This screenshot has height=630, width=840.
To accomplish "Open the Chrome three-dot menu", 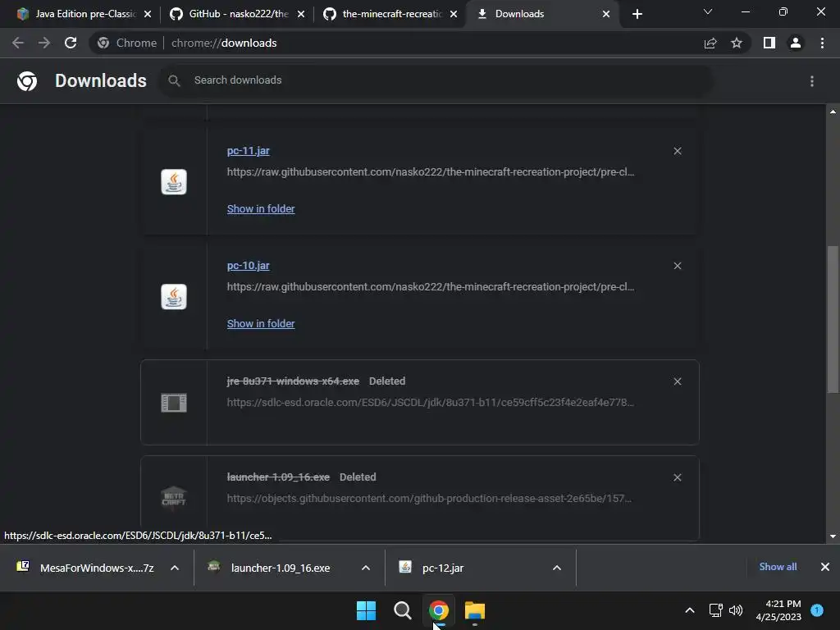I will click(x=822, y=43).
